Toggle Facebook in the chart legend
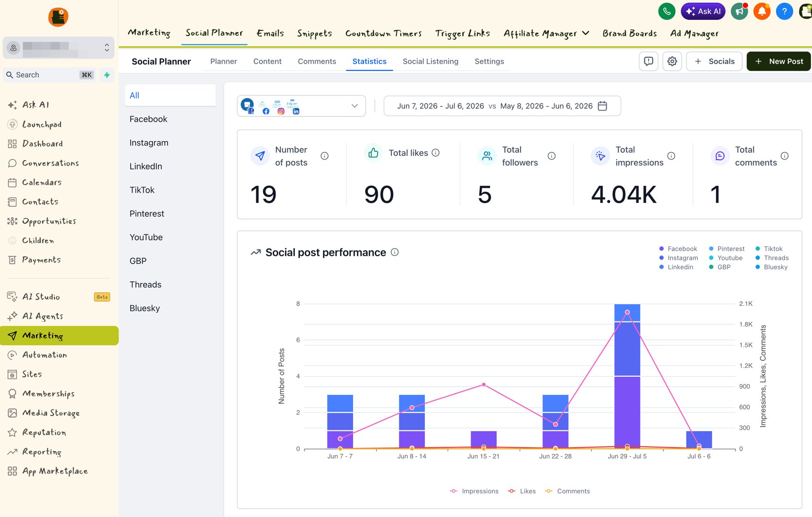The image size is (812, 517). tap(678, 249)
